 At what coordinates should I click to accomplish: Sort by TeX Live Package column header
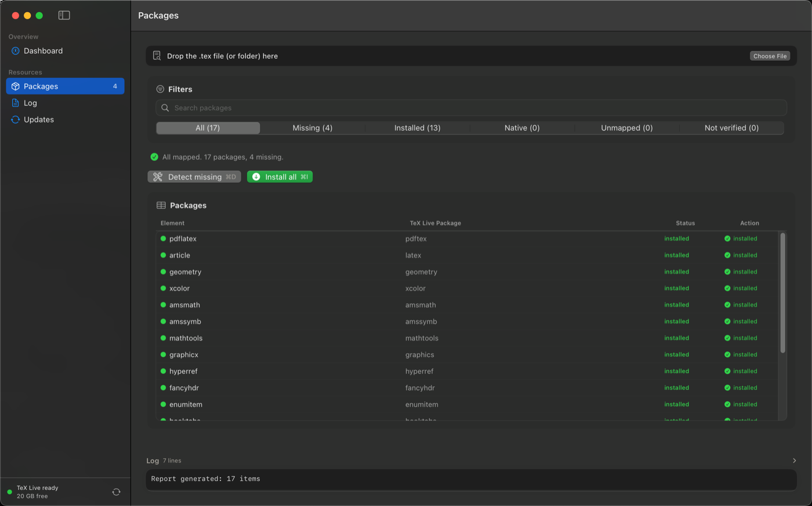tap(436, 223)
